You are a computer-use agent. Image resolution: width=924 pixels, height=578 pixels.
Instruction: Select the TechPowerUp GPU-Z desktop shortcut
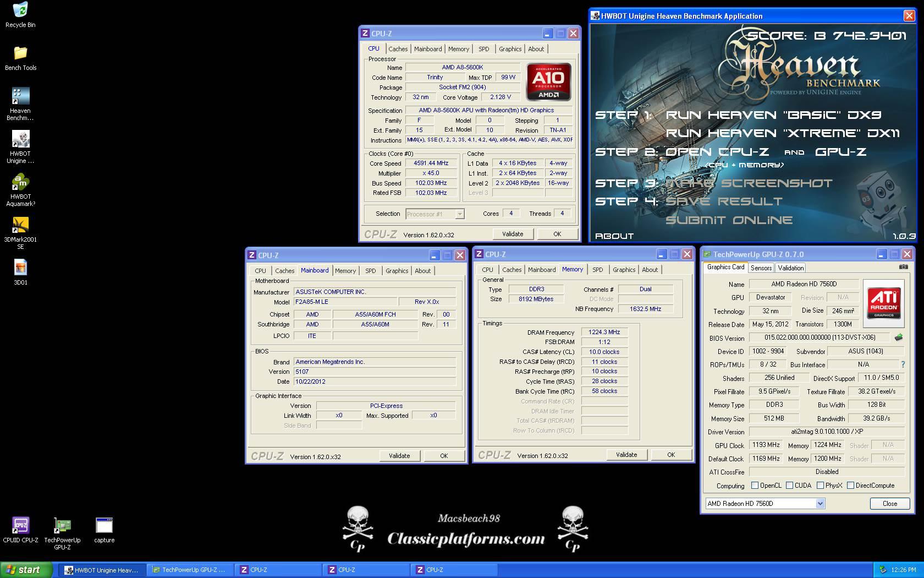[x=62, y=533]
